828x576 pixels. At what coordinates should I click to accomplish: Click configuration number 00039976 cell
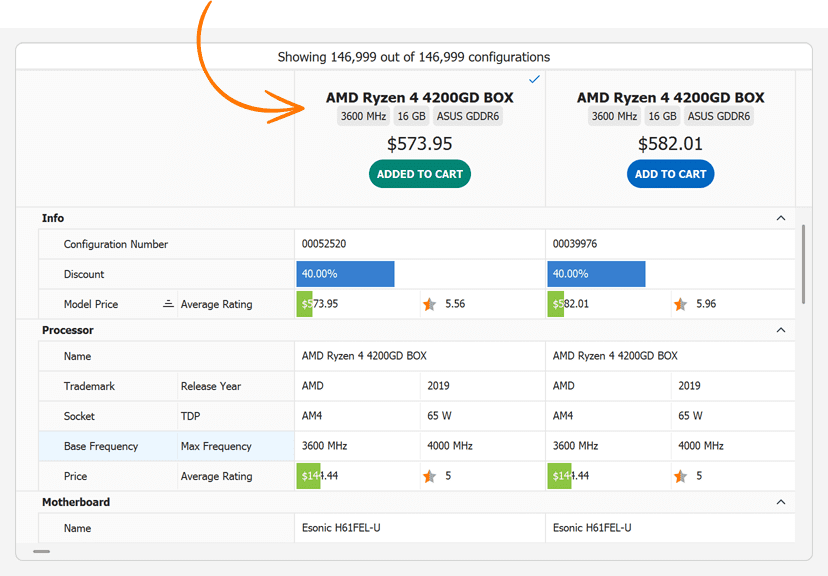point(671,244)
